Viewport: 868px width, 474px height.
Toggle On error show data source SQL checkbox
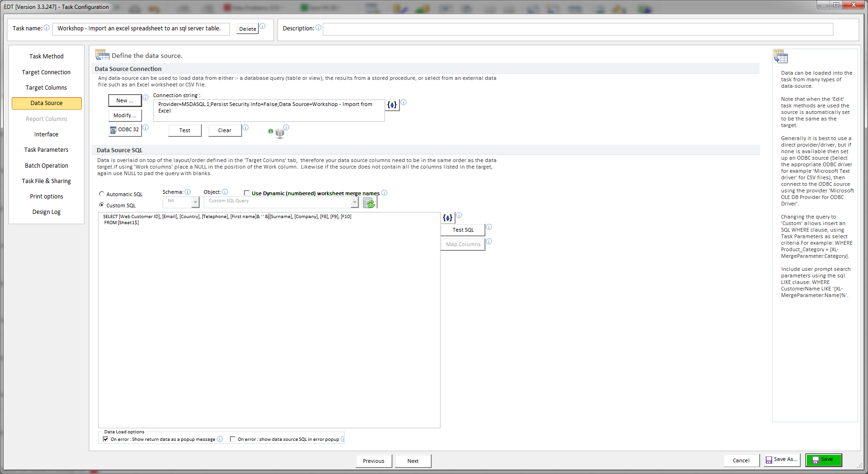tap(233, 439)
